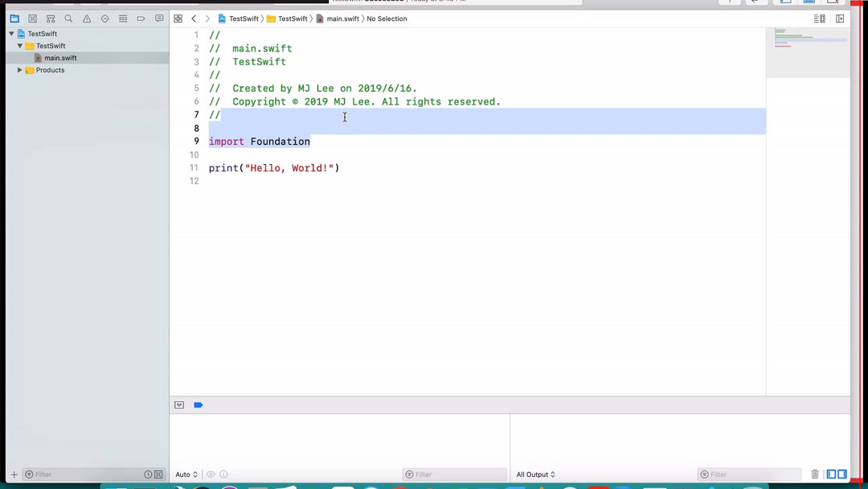Open the Report navigator speech-bubble icon
The width and height of the screenshot is (868, 489).
[x=159, y=18]
